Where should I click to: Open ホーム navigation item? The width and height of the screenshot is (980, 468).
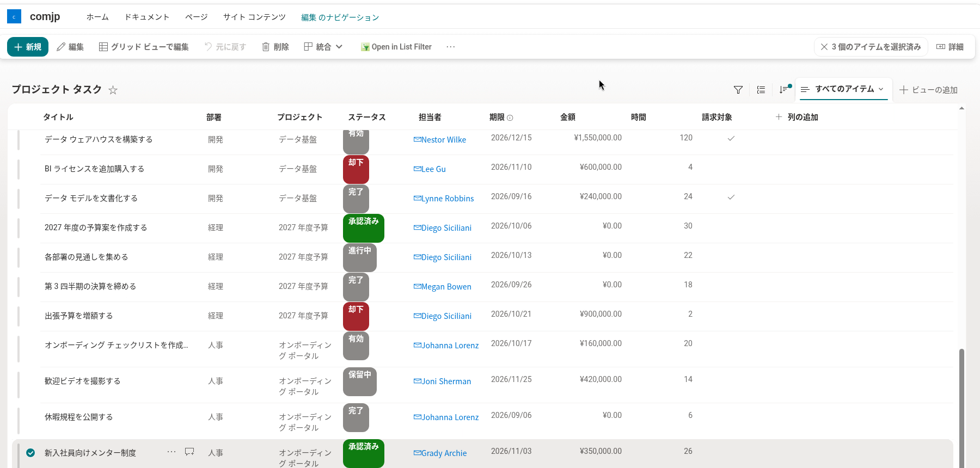(x=97, y=17)
